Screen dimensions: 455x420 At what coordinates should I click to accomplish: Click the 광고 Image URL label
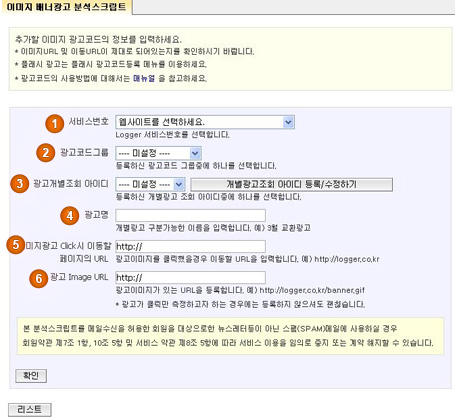[x=79, y=277]
